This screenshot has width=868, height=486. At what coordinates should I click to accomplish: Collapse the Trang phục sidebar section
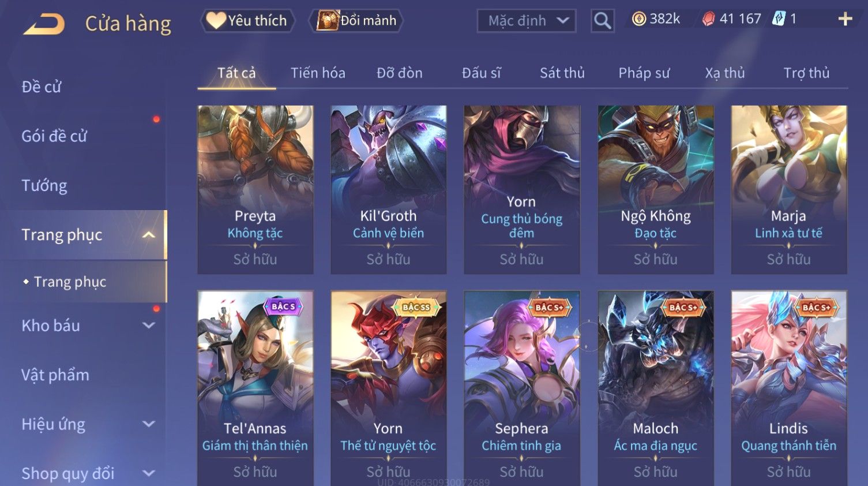click(148, 235)
